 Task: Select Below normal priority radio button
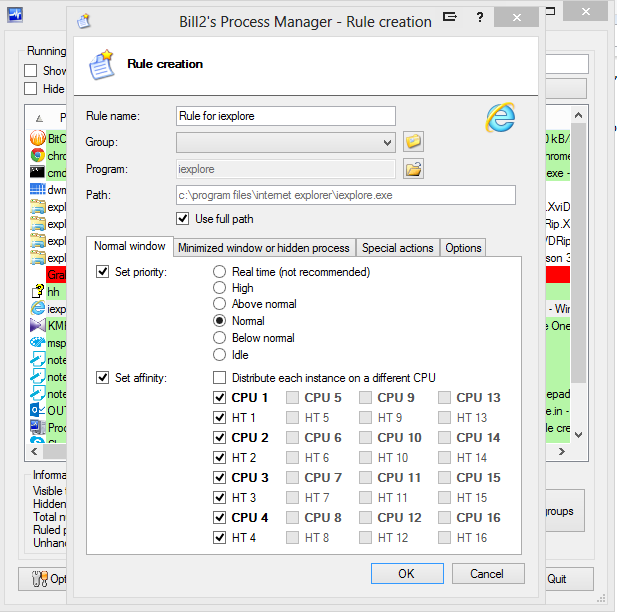(x=219, y=338)
